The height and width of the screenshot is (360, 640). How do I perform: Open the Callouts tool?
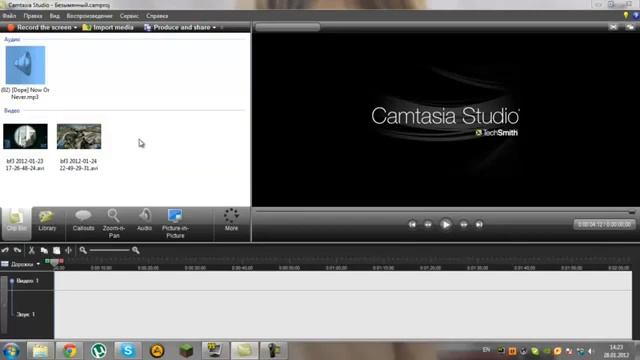pos(83,221)
